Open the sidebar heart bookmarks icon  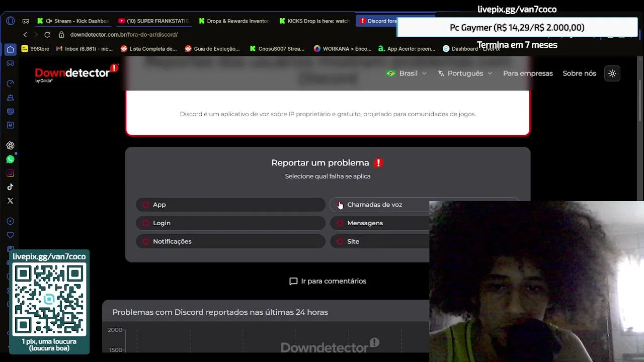point(10,235)
